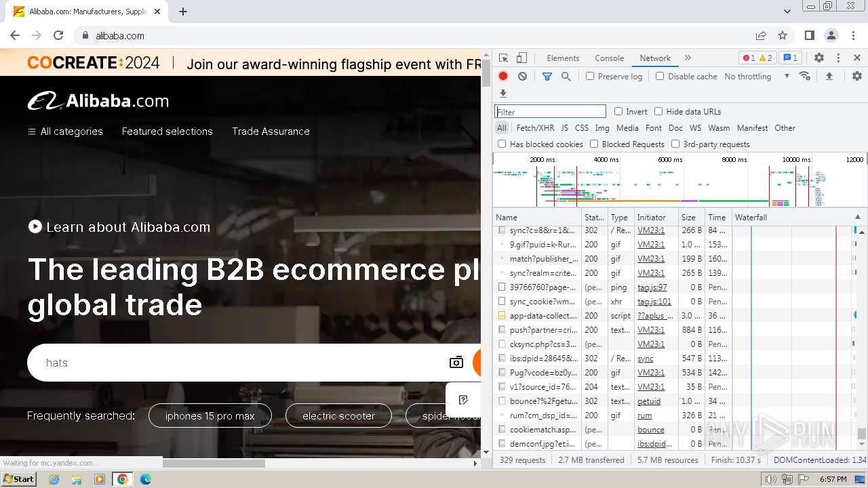Open the Windows Start menu
This screenshot has height=488, width=868.
click(19, 479)
